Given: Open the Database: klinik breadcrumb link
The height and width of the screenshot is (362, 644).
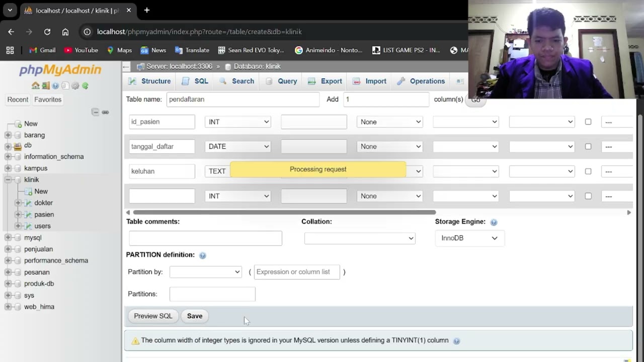Looking at the screenshot, I should point(257,66).
